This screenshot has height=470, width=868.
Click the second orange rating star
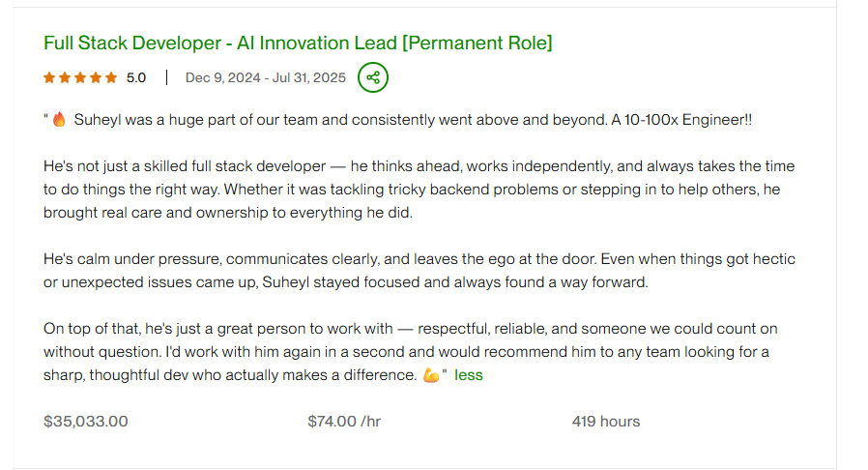coord(65,77)
